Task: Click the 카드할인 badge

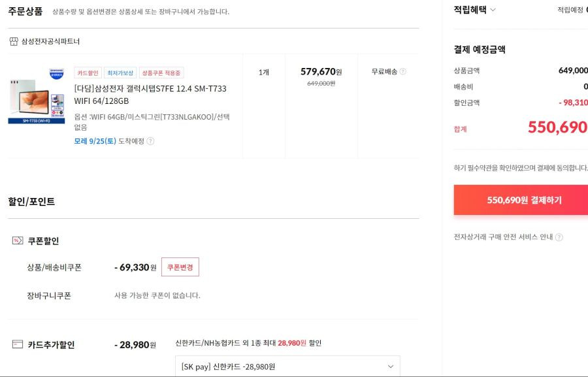Action: pos(88,73)
